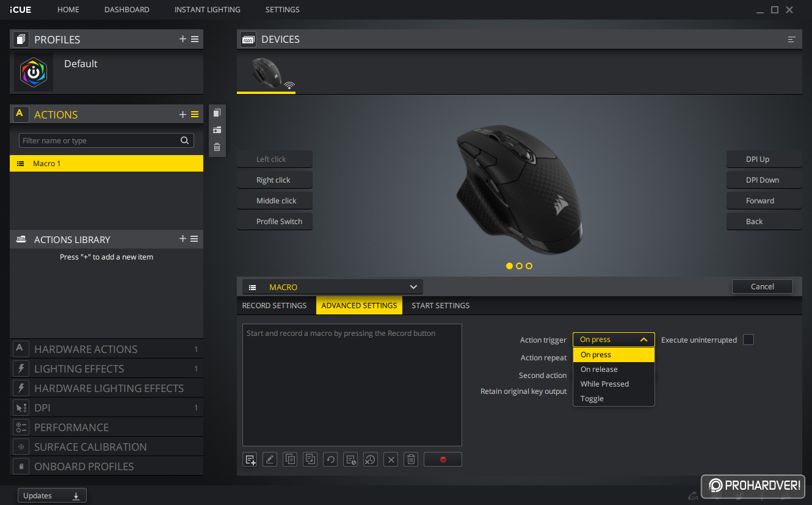Select the third mouse view carousel dot
The image size is (812, 505).
tap(529, 266)
